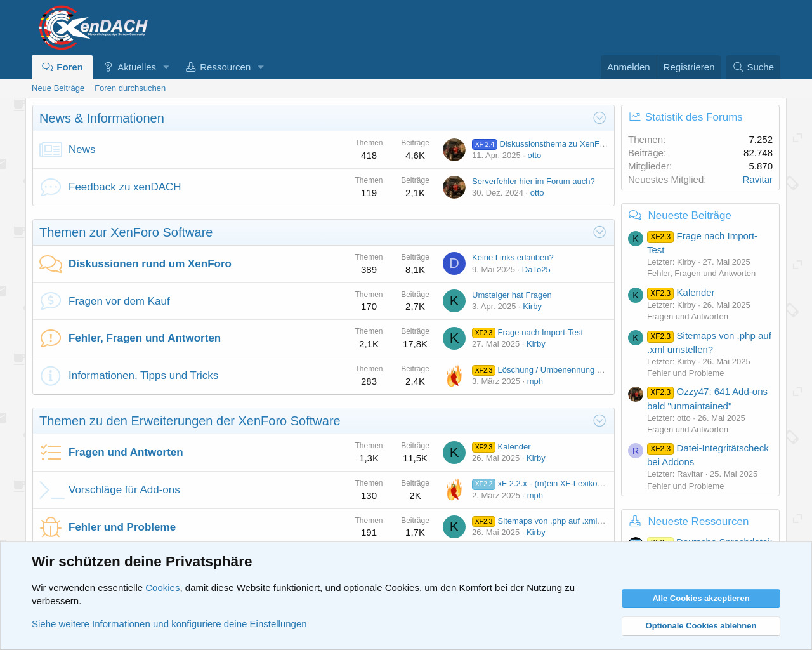Open Foren durchsuchen submenu link

pos(130,88)
